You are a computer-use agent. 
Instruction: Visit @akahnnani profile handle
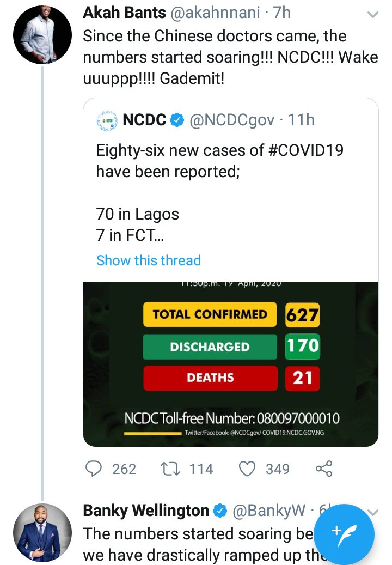tap(200, 13)
